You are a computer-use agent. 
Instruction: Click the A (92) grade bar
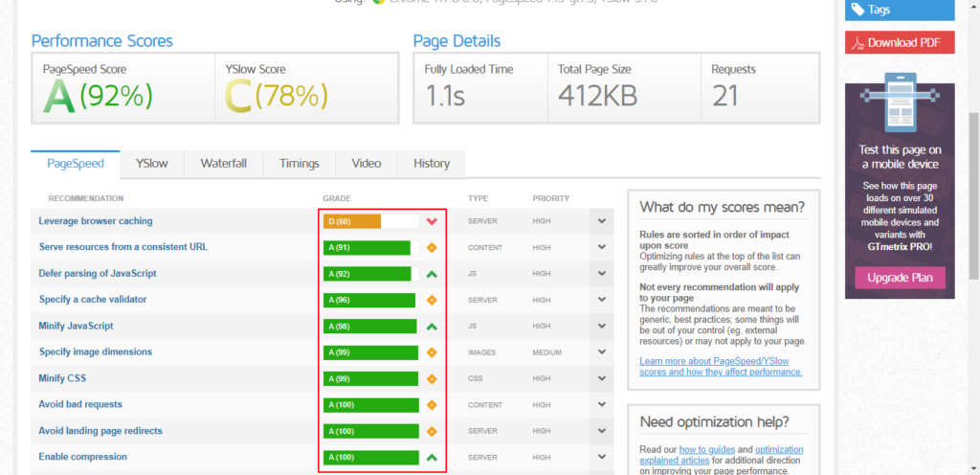tap(371, 274)
